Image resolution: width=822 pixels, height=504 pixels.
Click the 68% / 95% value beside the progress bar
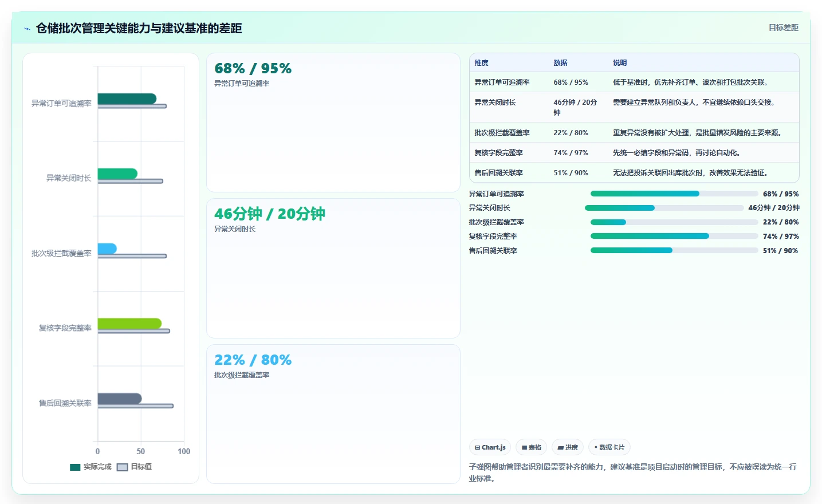[781, 194]
